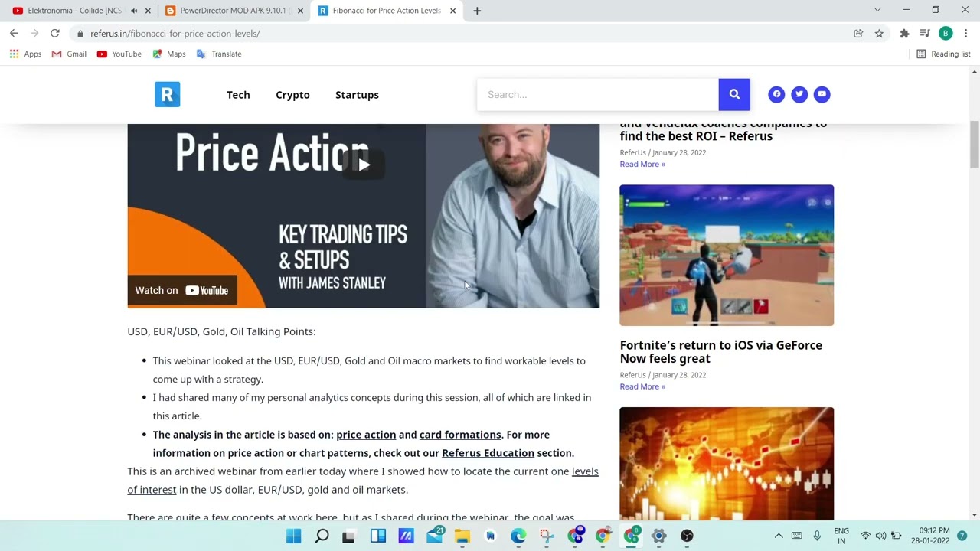
Task: Click the page vertical scrollbar thumb
Action: click(974, 144)
